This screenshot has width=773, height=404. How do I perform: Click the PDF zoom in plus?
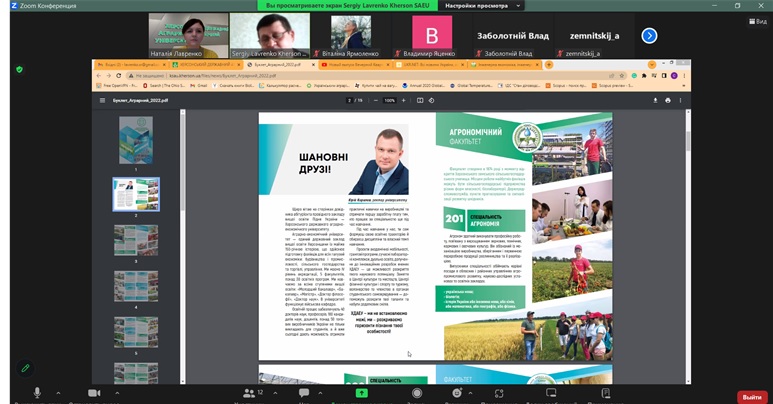403,100
